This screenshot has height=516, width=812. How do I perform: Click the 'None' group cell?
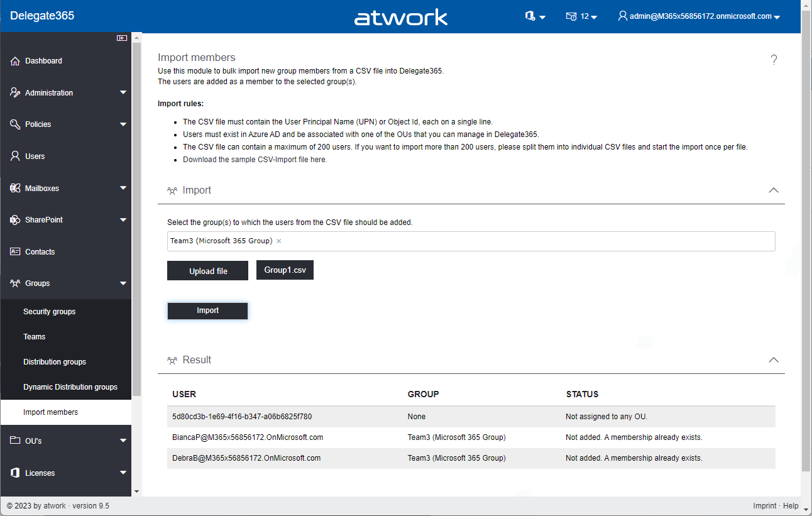(417, 417)
